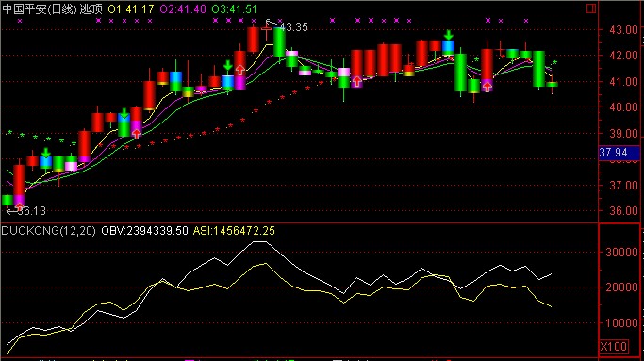Click the 43.00 price axis label
The image size is (644, 361).
623,30
